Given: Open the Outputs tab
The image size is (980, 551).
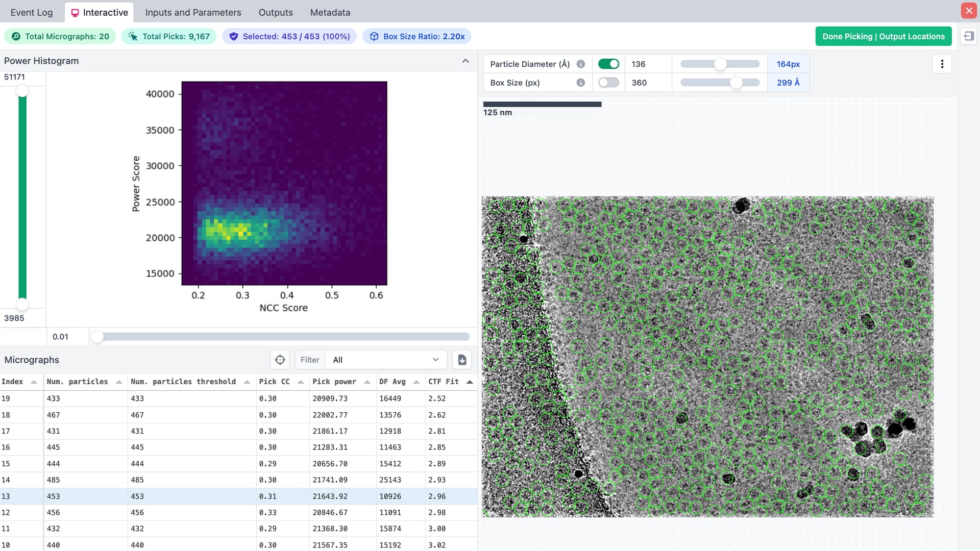Looking at the screenshot, I should pyautogui.click(x=276, y=12).
